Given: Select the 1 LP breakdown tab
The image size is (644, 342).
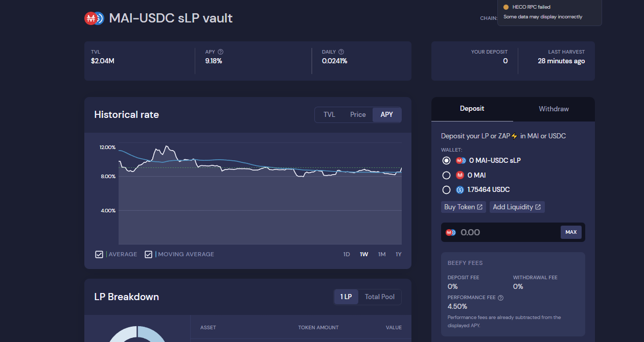Looking at the screenshot, I should coord(346,297).
